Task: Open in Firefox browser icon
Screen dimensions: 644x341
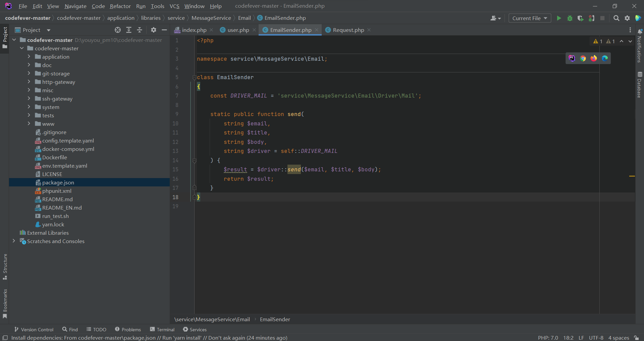Action: [594, 58]
